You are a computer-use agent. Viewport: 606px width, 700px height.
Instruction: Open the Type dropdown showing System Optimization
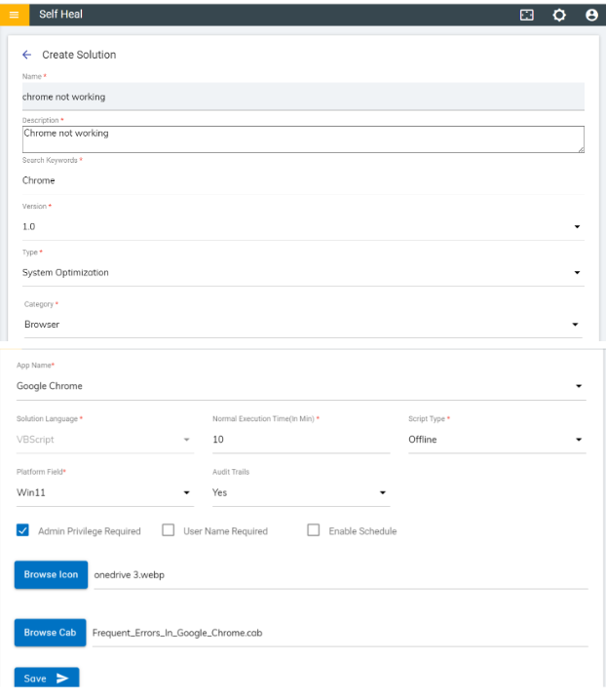pyautogui.click(x=302, y=273)
